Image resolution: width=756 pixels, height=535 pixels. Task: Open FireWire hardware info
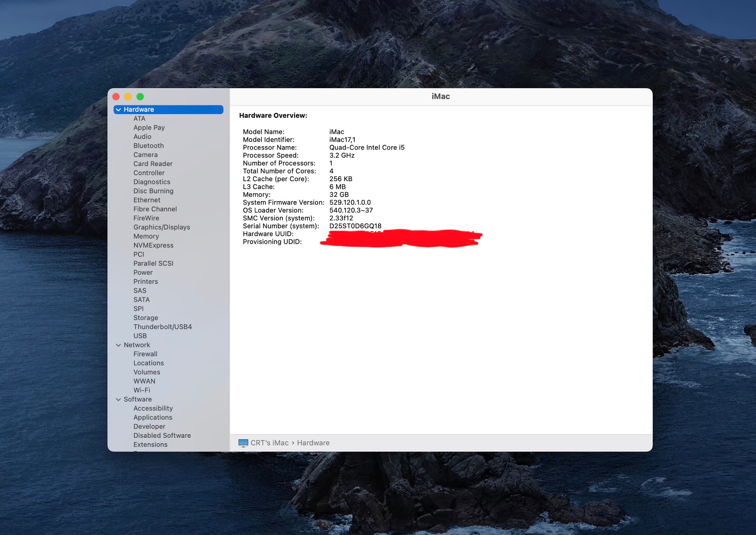point(146,218)
